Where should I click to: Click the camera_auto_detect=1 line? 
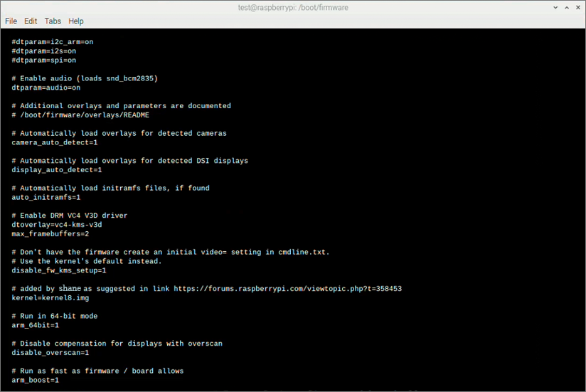coord(55,142)
